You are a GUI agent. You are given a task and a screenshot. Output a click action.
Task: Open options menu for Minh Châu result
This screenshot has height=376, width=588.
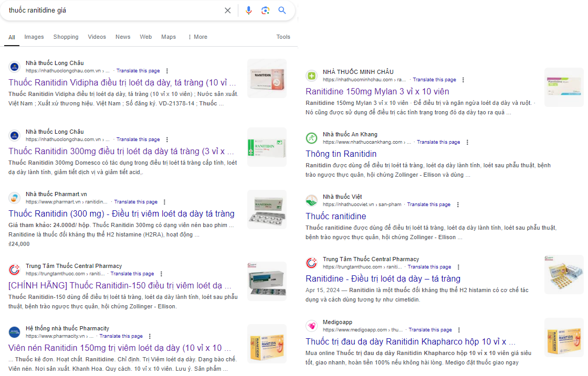click(463, 80)
